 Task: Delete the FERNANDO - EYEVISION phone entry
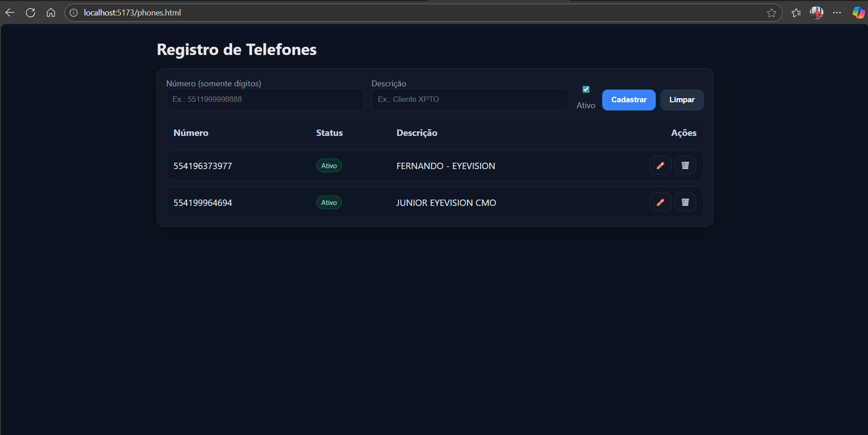tap(685, 165)
